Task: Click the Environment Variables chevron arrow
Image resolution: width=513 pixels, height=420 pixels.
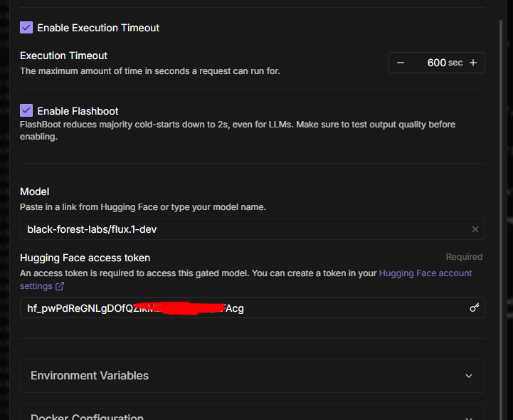Action: click(x=468, y=376)
